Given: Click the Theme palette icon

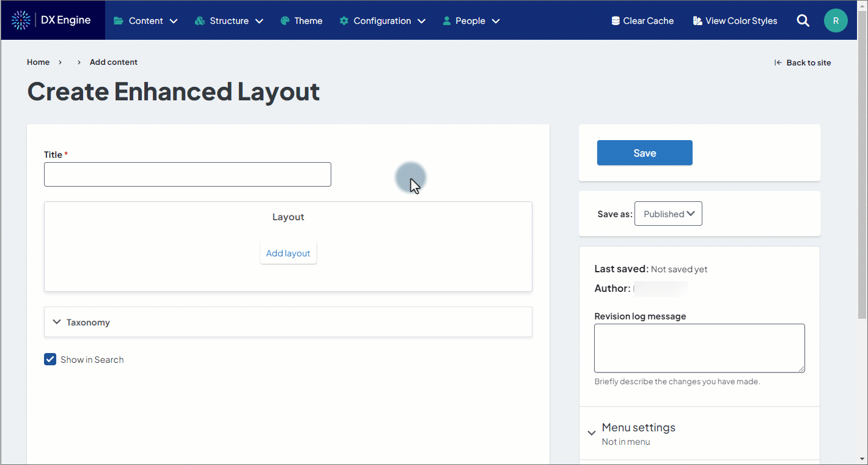Looking at the screenshot, I should (285, 21).
